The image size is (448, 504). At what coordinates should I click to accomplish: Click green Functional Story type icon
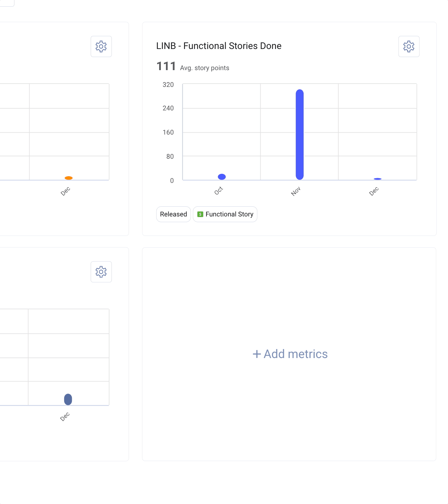(x=200, y=214)
